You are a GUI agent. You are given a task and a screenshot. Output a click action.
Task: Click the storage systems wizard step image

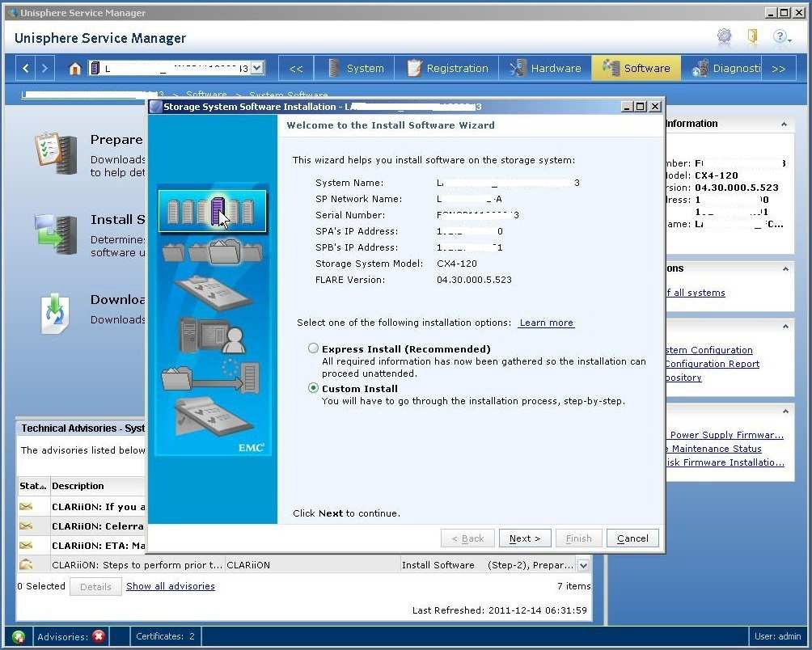[x=212, y=211]
